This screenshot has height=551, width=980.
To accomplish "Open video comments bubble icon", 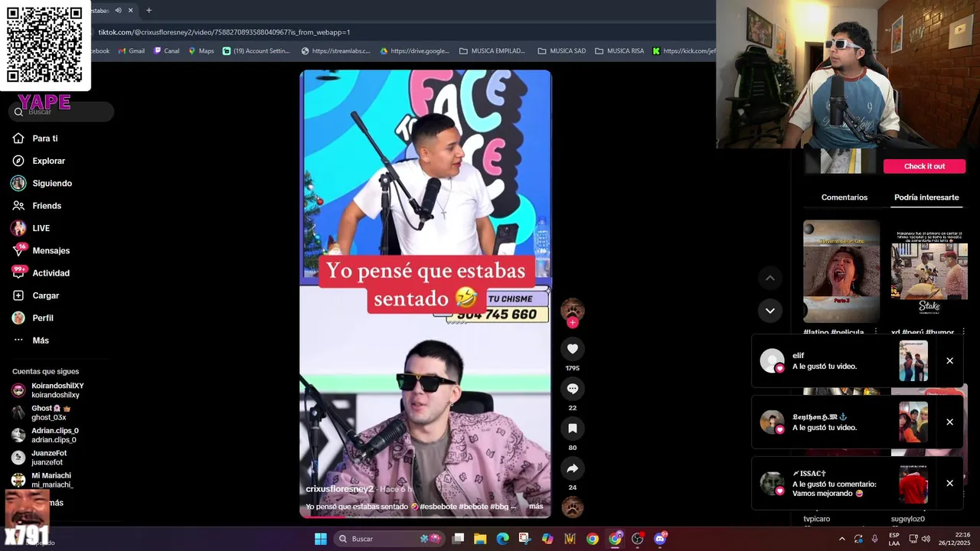I will click(x=572, y=389).
